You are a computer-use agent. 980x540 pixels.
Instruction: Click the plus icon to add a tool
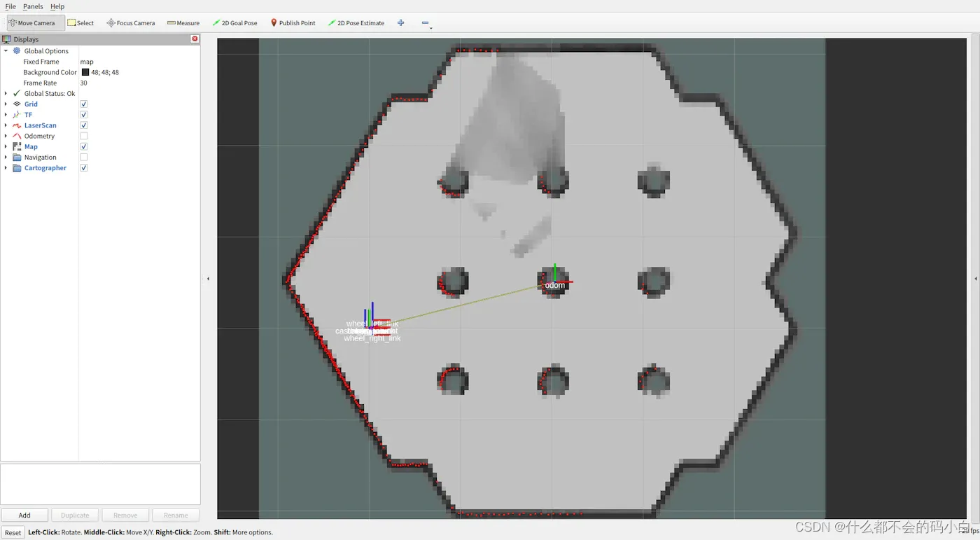click(x=400, y=22)
